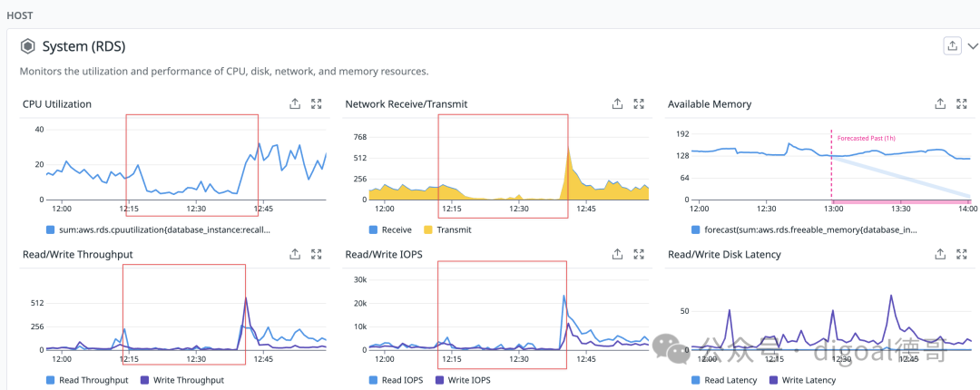Export the Read/Write Throughput graph
This screenshot has width=980, height=390.
(x=295, y=254)
